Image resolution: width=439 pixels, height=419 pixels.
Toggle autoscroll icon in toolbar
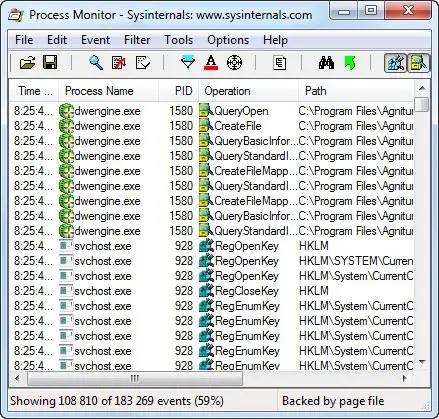tap(143, 63)
